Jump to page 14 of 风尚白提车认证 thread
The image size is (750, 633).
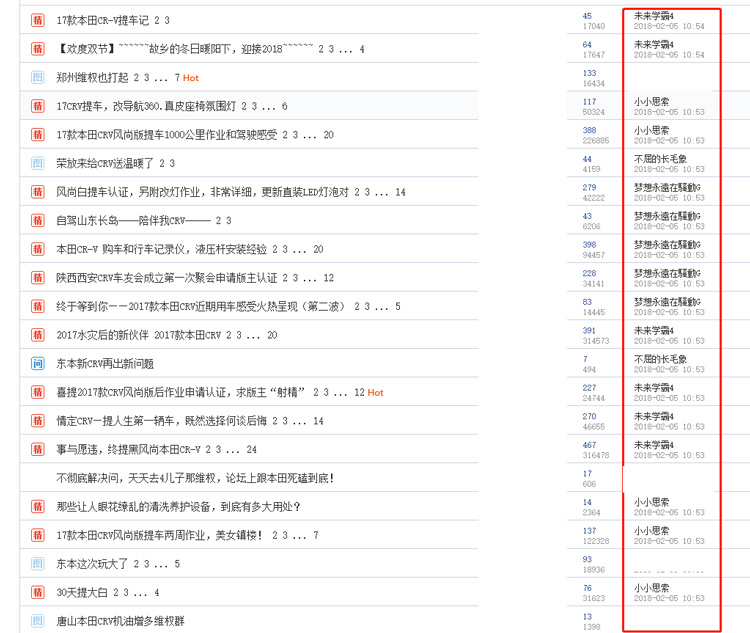pos(400,192)
